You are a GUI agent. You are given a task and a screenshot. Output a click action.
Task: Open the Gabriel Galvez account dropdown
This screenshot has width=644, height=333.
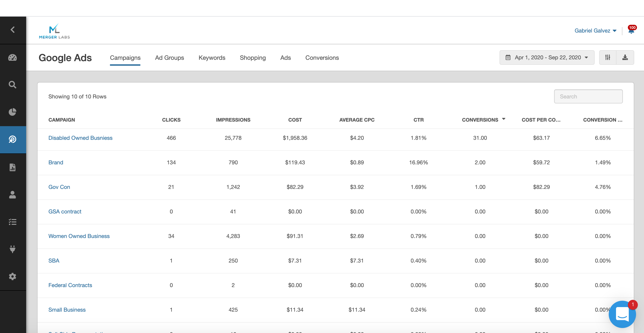pyautogui.click(x=595, y=30)
